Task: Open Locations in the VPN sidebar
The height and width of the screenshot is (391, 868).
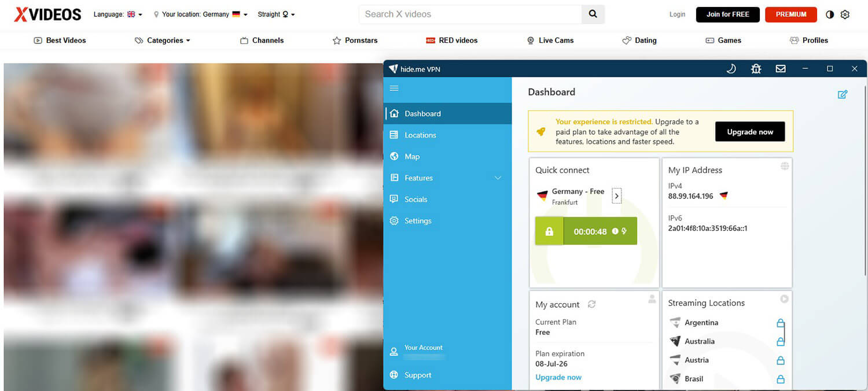Action: (x=448, y=135)
